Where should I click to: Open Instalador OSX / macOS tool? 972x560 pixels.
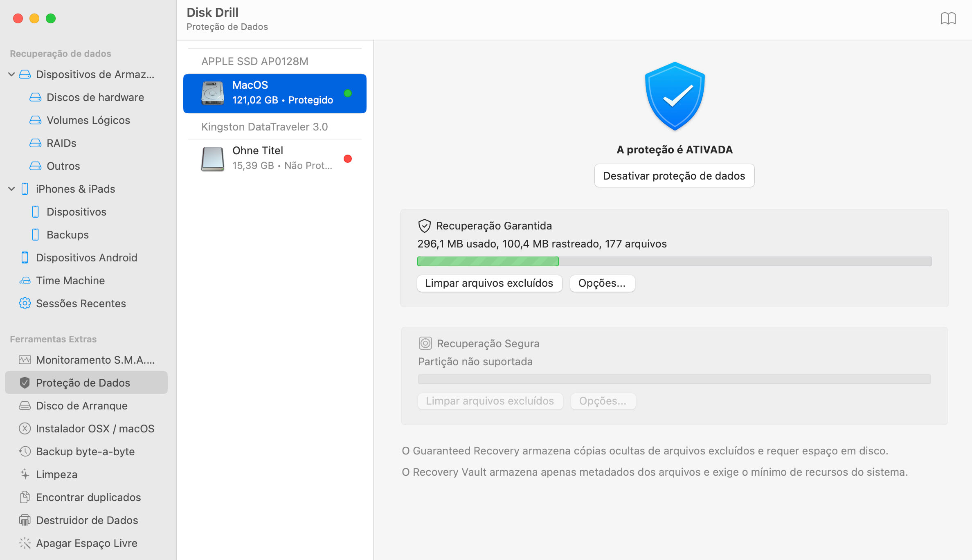pyautogui.click(x=95, y=429)
